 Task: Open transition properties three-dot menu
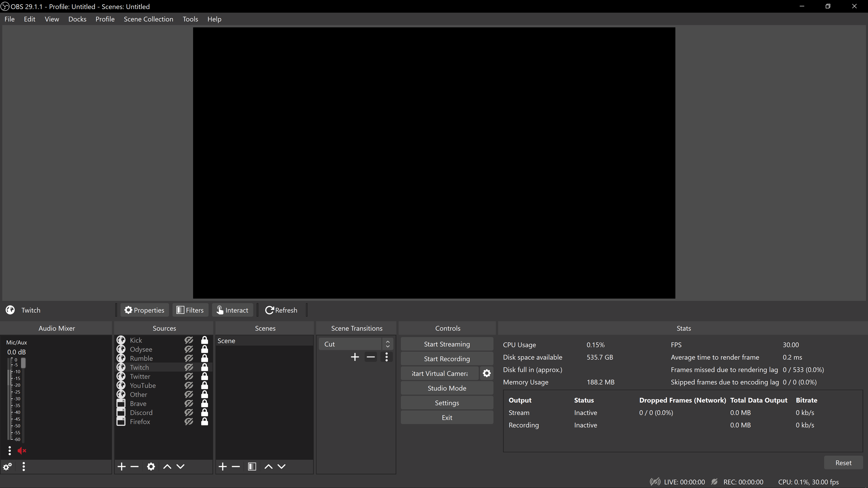(386, 357)
